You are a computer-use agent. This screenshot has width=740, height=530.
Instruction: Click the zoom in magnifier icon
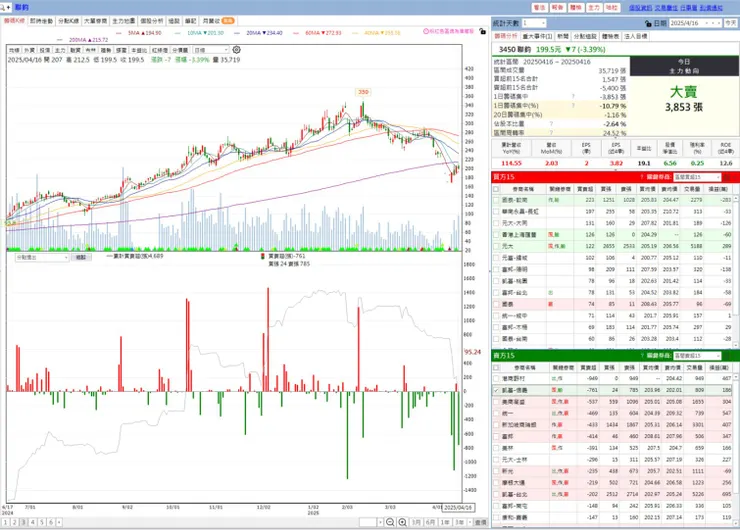coord(402,522)
